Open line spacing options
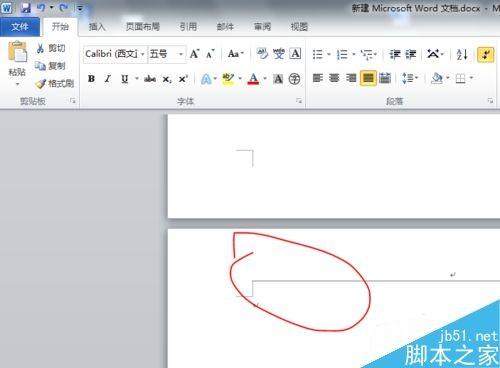 (410, 78)
